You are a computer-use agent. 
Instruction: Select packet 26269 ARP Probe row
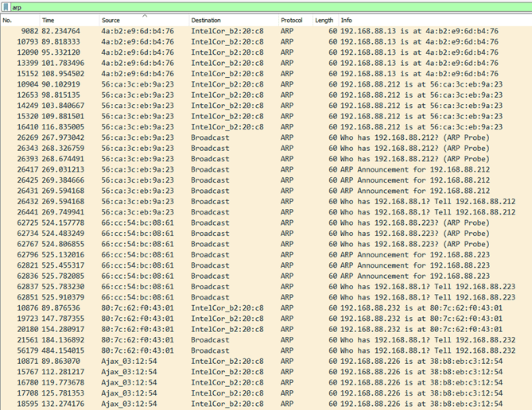pyautogui.click(x=266, y=137)
